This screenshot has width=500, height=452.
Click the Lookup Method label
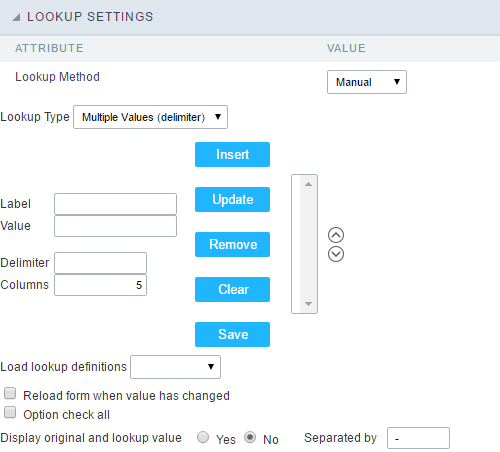click(x=57, y=77)
